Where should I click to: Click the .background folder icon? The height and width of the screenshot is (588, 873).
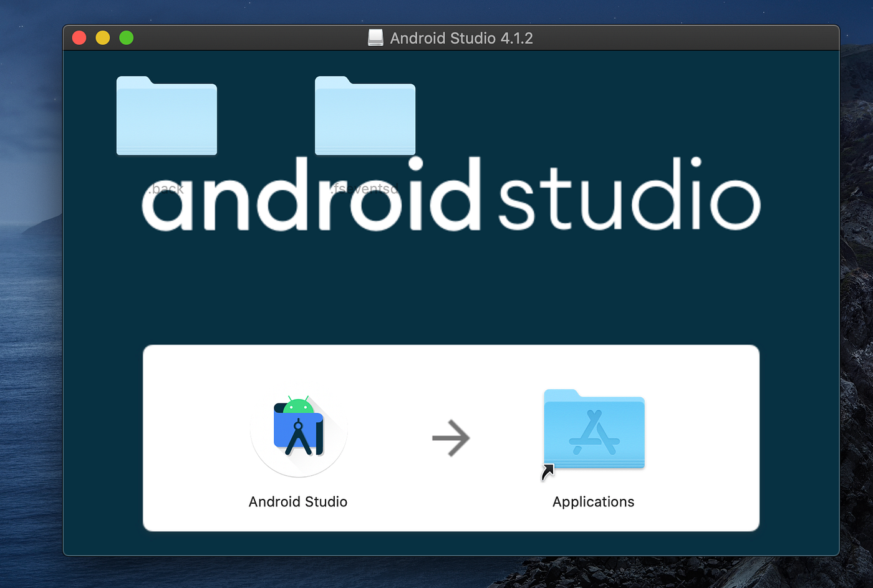pos(166,115)
